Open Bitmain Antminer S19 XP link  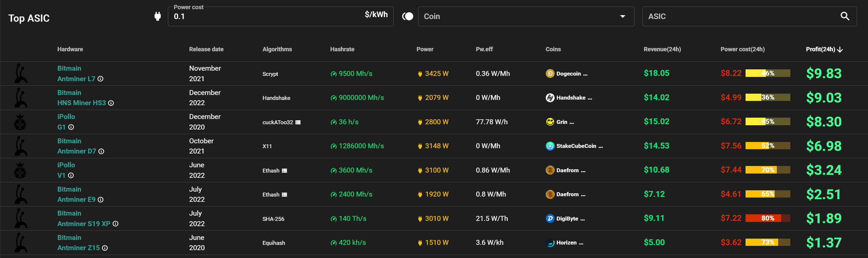pos(84,219)
